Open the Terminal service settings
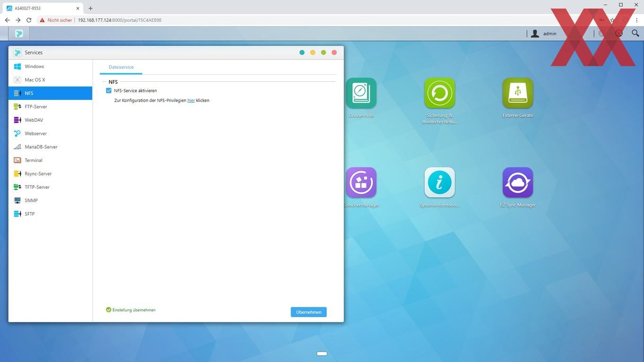 click(50, 160)
